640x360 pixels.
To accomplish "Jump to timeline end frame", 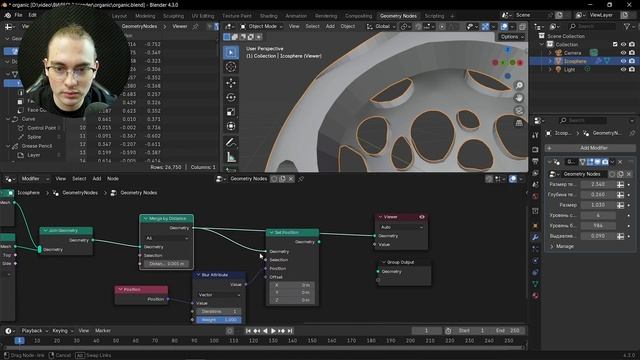I will [290, 331].
